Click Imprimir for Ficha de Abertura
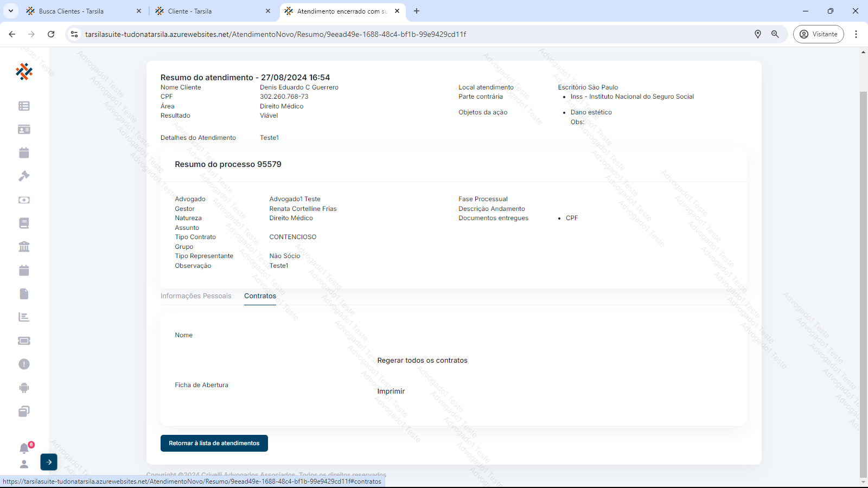 click(391, 391)
